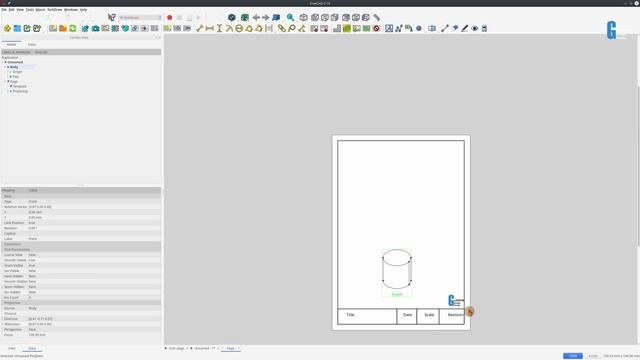Insert text annotation icon

point(389,28)
